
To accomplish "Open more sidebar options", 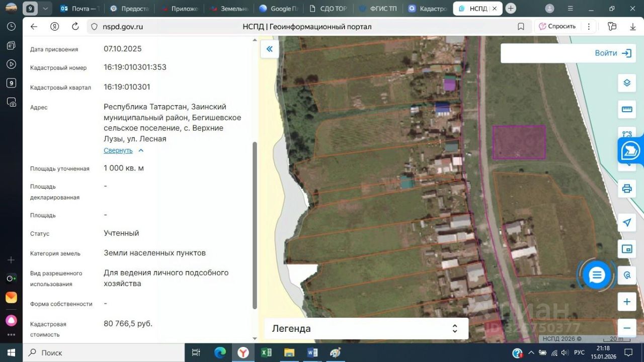I will 11,335.
